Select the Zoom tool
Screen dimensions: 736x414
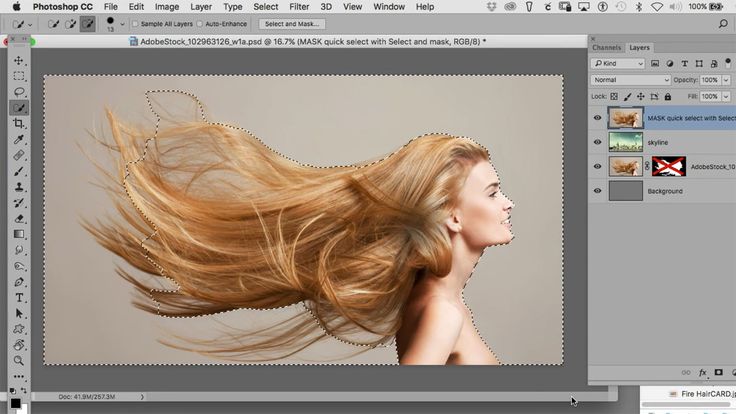[19, 360]
